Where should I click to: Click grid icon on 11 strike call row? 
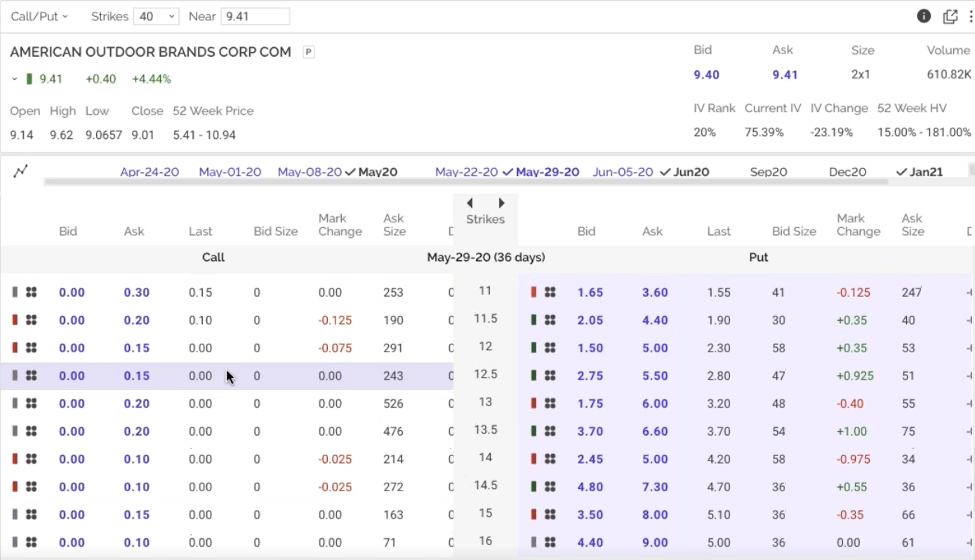31,293
